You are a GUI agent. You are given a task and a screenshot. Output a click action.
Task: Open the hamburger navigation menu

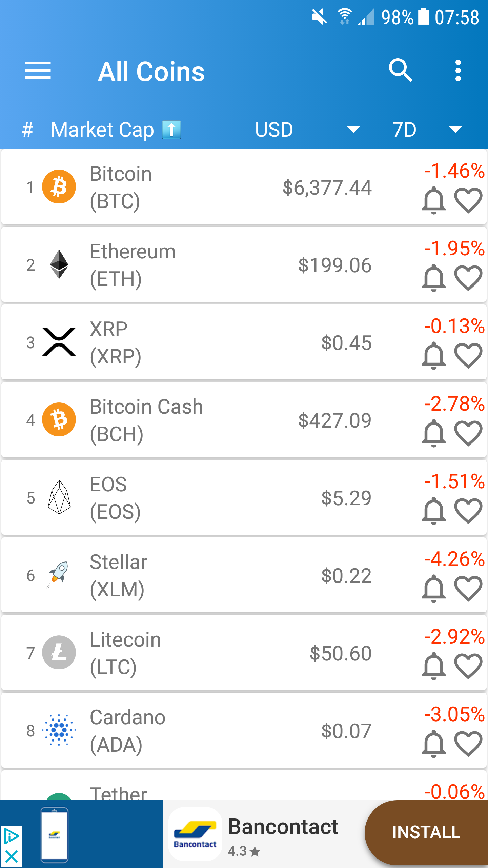tap(38, 71)
